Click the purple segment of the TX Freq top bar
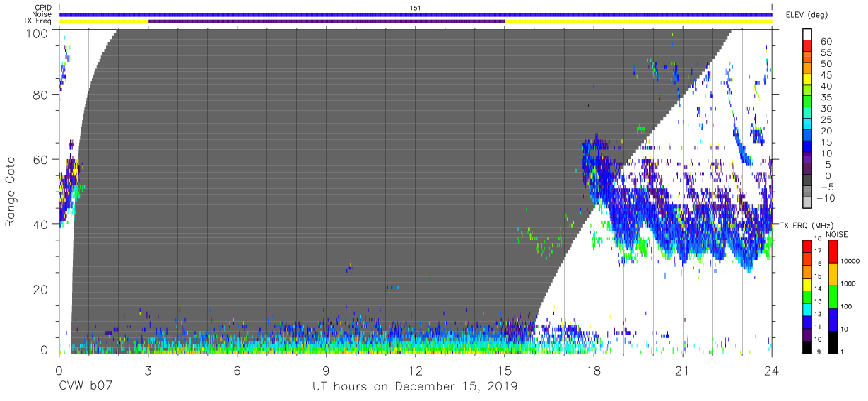The width and height of the screenshot is (868, 401). 327,21
